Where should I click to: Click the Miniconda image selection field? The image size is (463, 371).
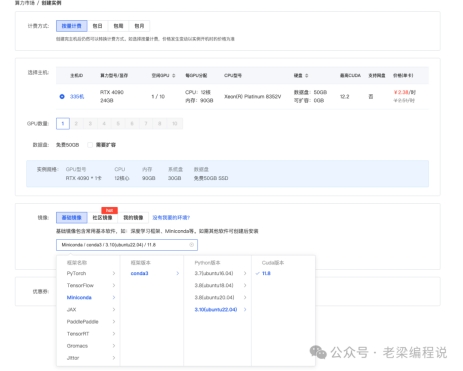pos(127,245)
